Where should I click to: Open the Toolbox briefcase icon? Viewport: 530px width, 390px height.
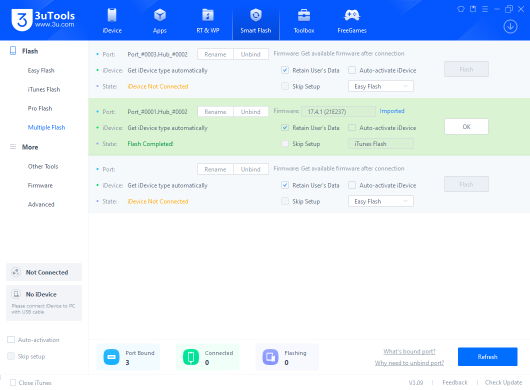304,16
